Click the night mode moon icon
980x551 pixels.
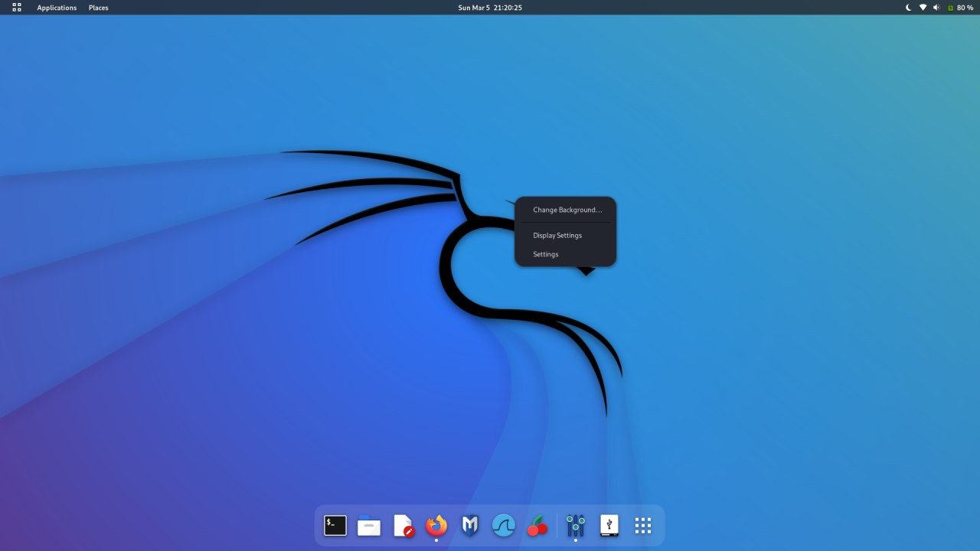pos(909,8)
